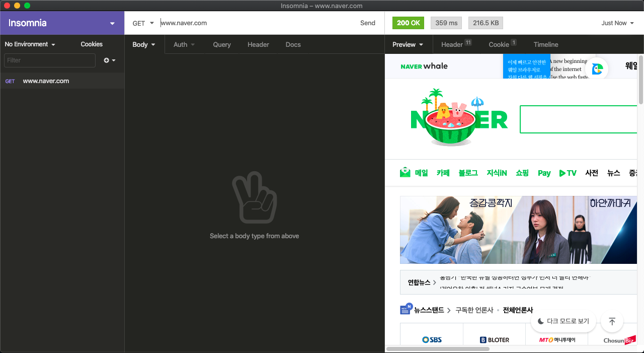The width and height of the screenshot is (644, 353).
Task: Click the whale browser round icon
Action: [x=598, y=69]
